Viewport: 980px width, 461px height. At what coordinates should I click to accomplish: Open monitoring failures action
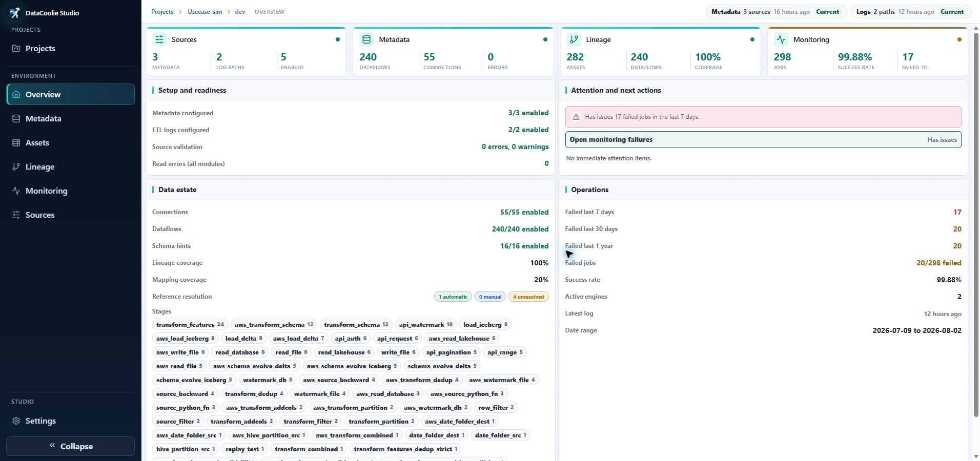[x=763, y=139]
